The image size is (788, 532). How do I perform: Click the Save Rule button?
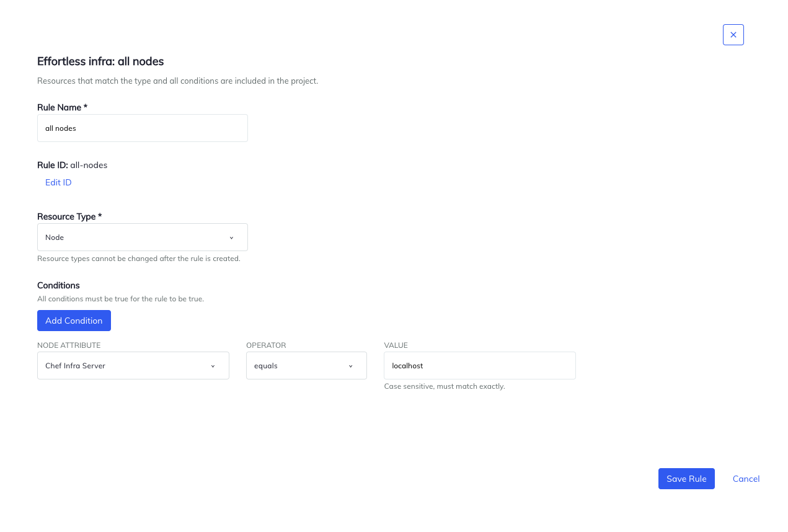(x=686, y=478)
